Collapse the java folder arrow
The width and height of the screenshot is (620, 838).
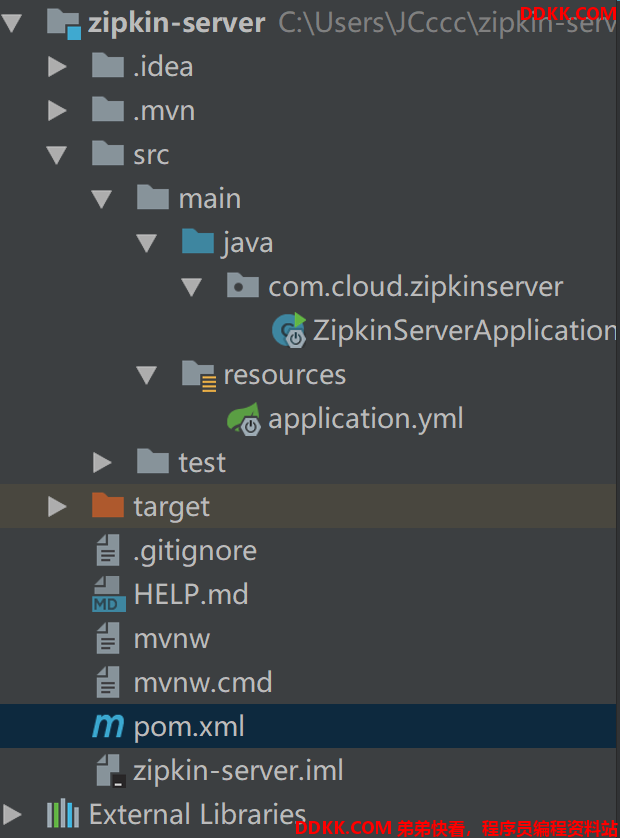(x=146, y=243)
